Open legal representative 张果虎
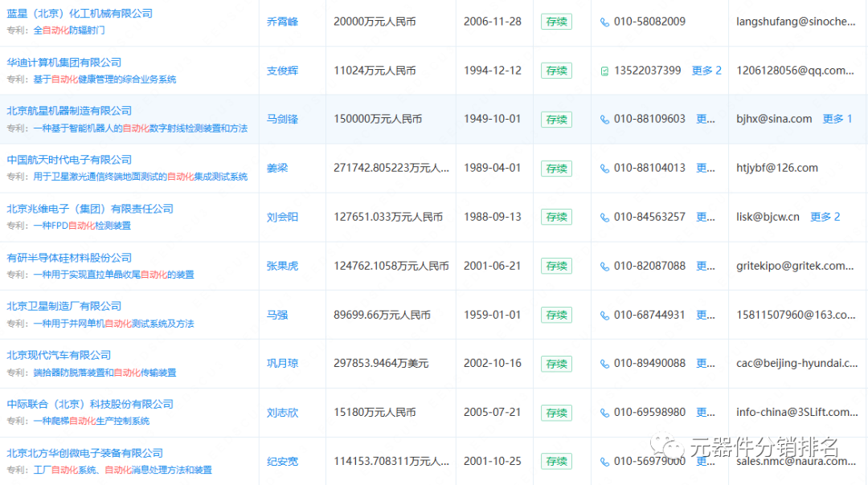Image resolution: width=868 pixels, height=485 pixels. [282, 266]
